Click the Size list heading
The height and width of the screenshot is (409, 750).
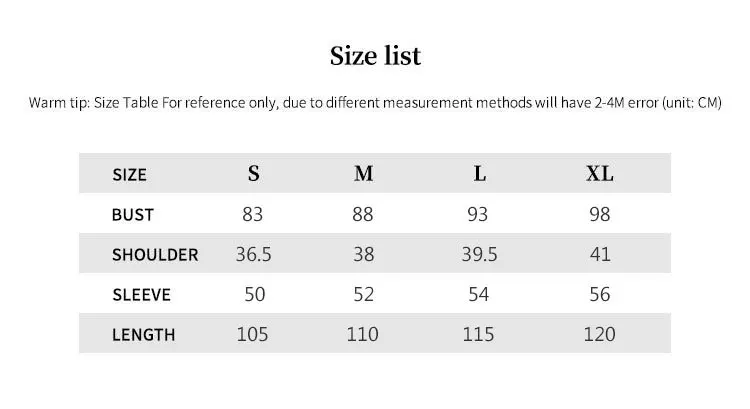pyautogui.click(x=375, y=56)
